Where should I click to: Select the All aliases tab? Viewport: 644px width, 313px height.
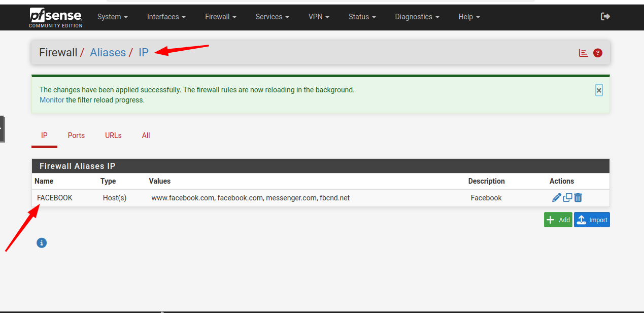click(x=146, y=135)
